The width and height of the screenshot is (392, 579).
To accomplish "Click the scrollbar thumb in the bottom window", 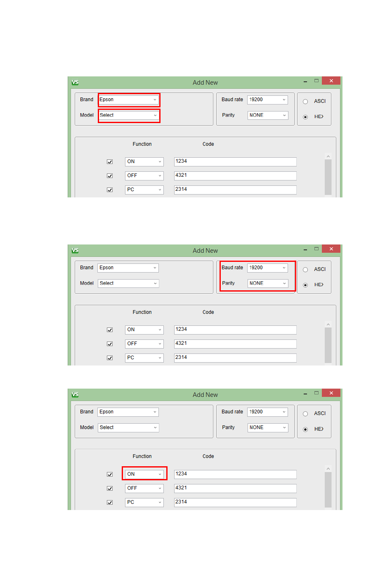I will pyautogui.click(x=328, y=490).
